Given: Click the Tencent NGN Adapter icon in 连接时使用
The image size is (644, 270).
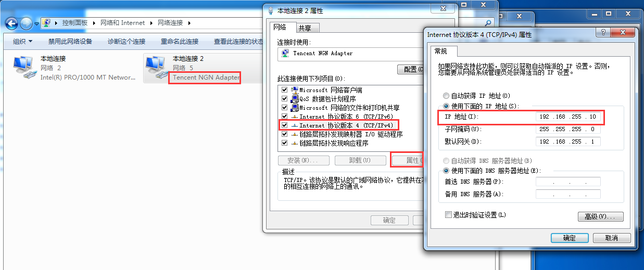Looking at the screenshot, I should (x=285, y=53).
